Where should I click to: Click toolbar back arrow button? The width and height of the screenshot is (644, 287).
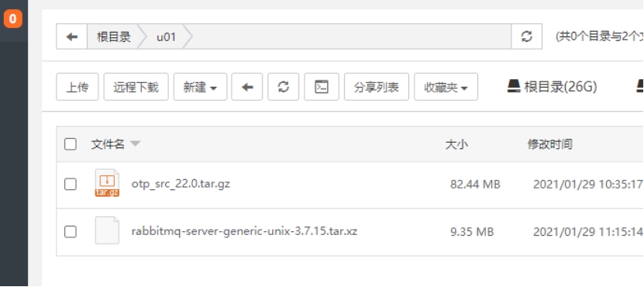(x=247, y=87)
